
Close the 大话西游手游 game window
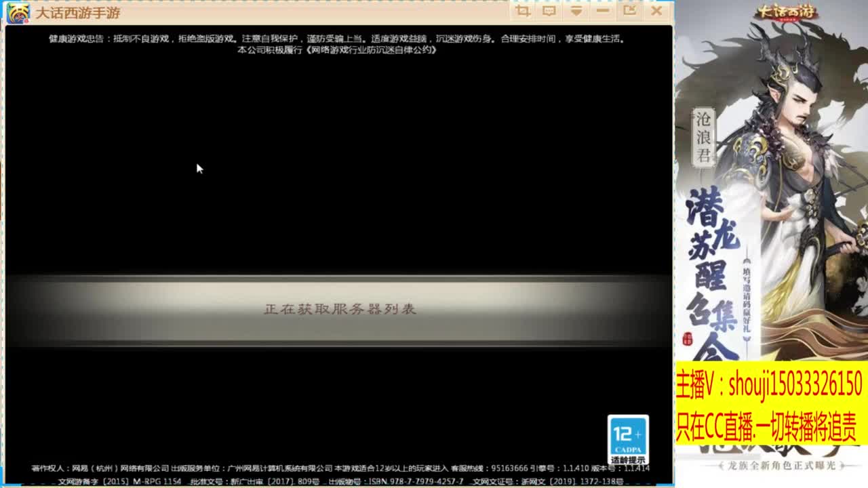tap(656, 11)
